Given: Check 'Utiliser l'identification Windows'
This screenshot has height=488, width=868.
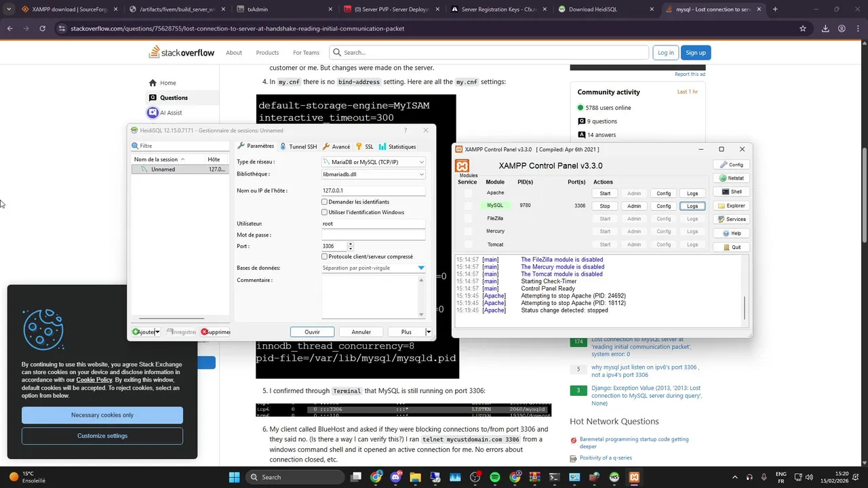Looking at the screenshot, I should (x=324, y=212).
